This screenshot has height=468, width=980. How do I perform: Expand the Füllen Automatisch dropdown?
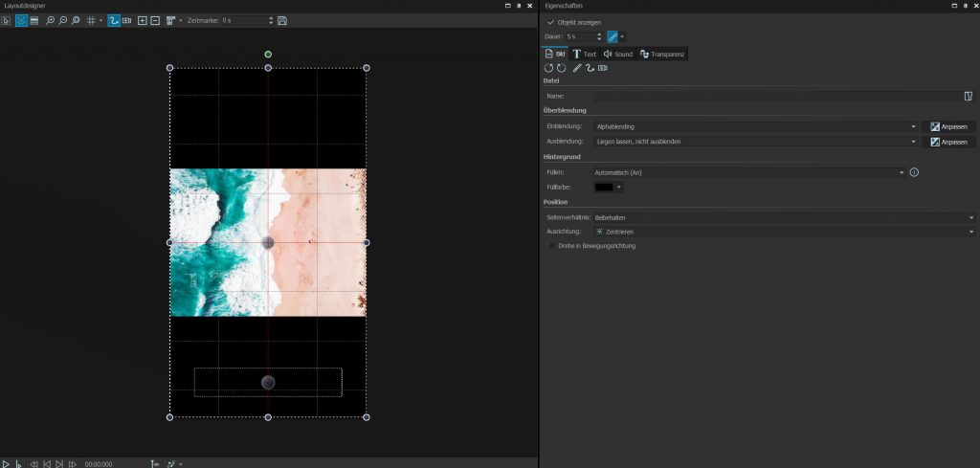(747, 172)
